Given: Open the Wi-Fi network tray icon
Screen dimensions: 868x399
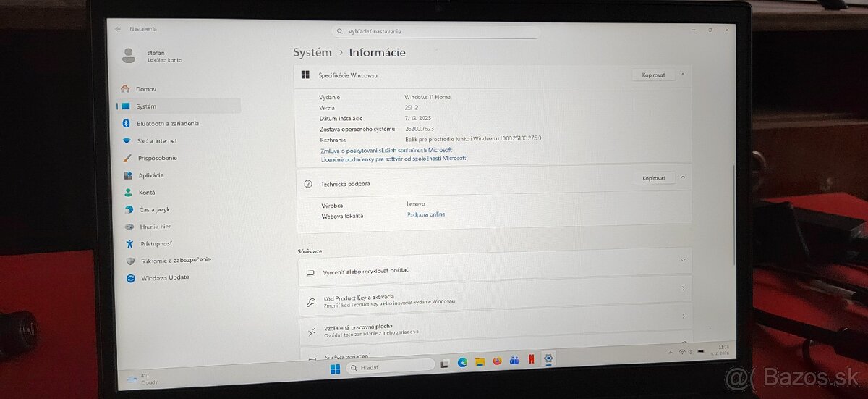Looking at the screenshot, I should pos(682,352).
